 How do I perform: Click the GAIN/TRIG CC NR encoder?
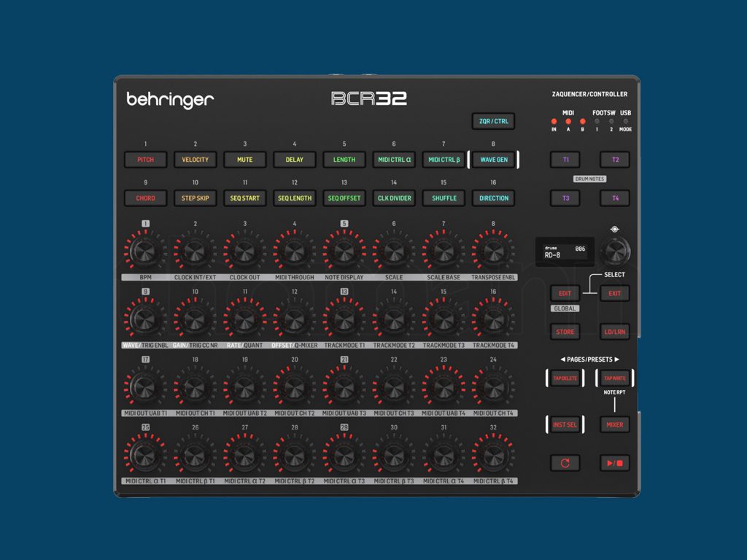point(194,319)
